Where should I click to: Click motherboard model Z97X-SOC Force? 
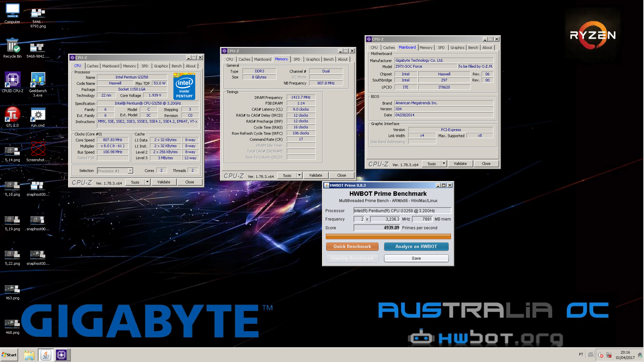tap(426, 66)
